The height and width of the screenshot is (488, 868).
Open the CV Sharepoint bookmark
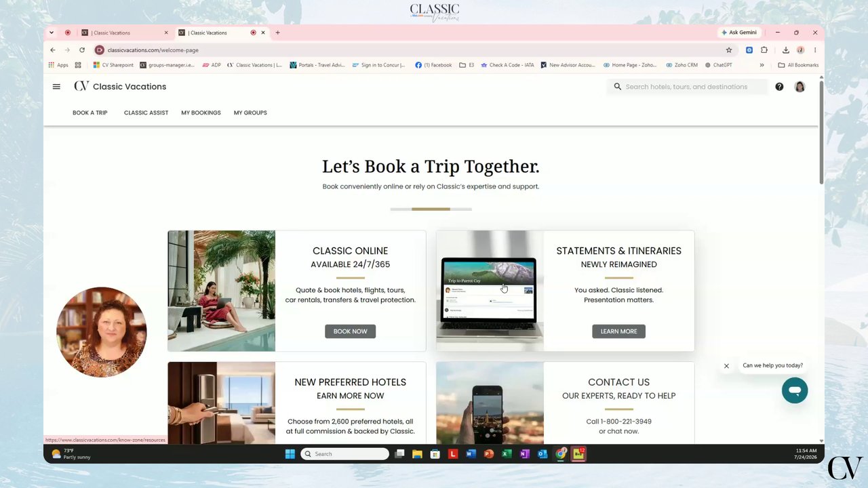(113, 65)
